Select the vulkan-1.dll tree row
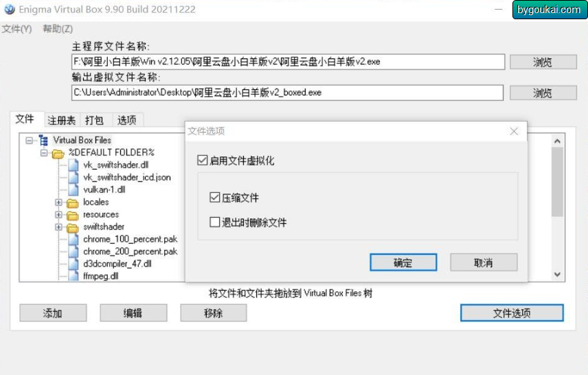 (x=104, y=190)
